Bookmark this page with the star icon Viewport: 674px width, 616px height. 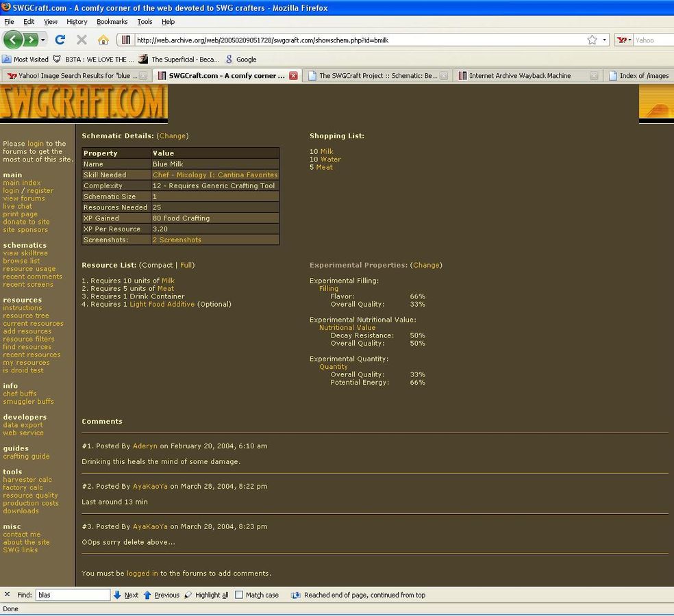tap(592, 40)
